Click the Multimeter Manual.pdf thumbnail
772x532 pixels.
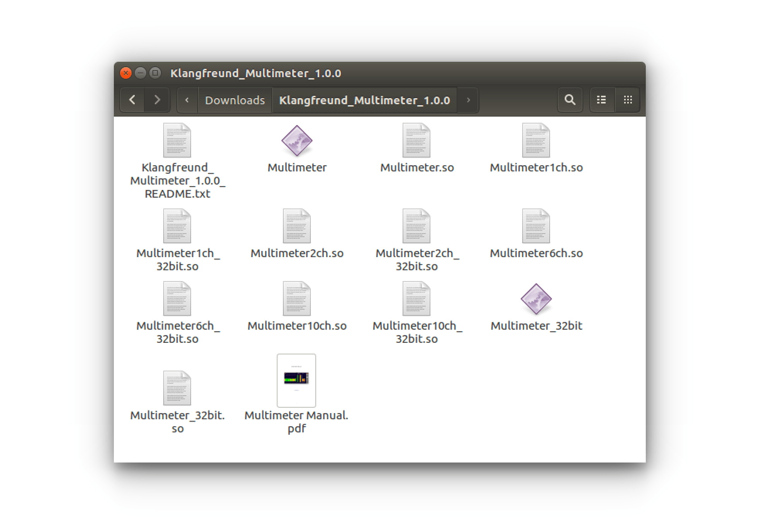(x=296, y=380)
